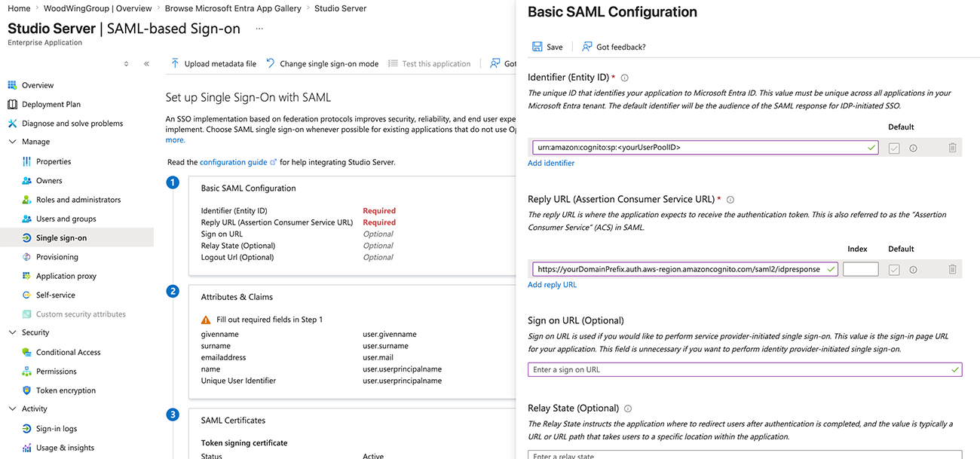Click the Provisioning icon
980x459 pixels.
click(27, 257)
